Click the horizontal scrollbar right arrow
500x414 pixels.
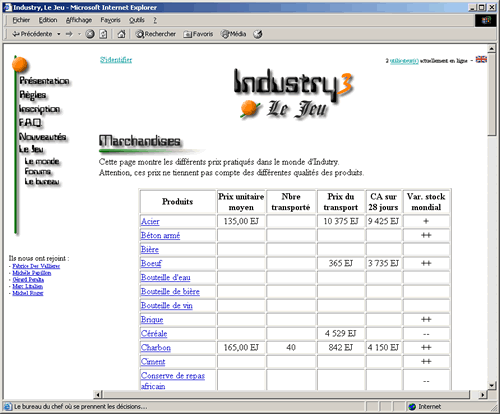[483, 395]
